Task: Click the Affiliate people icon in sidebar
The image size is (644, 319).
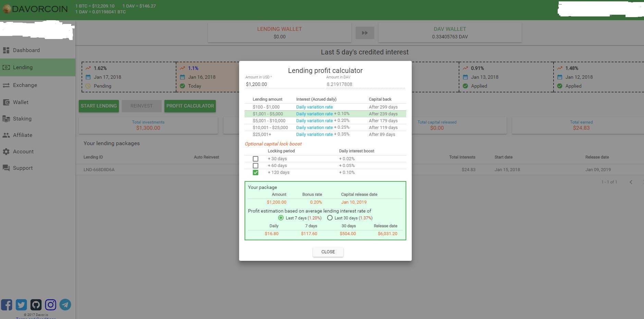Action: point(6,135)
